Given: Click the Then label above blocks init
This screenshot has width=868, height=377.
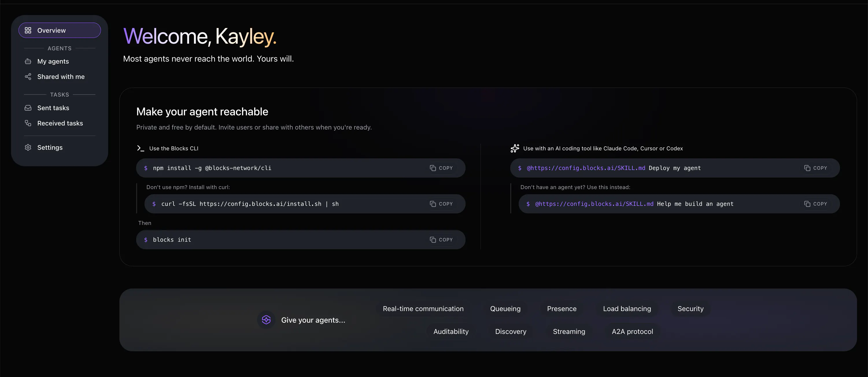Looking at the screenshot, I should pos(145,223).
